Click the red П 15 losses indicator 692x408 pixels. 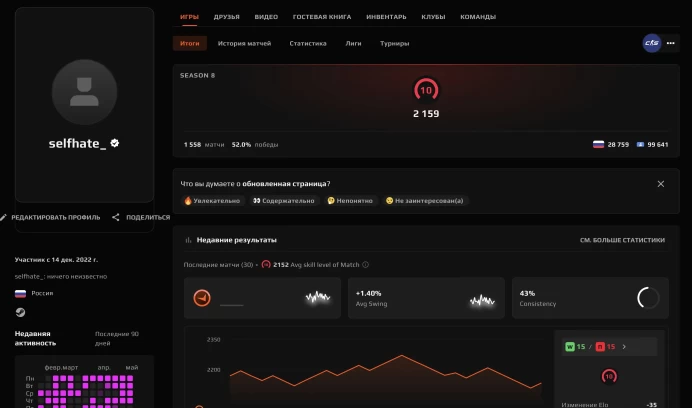pyautogui.click(x=606, y=347)
